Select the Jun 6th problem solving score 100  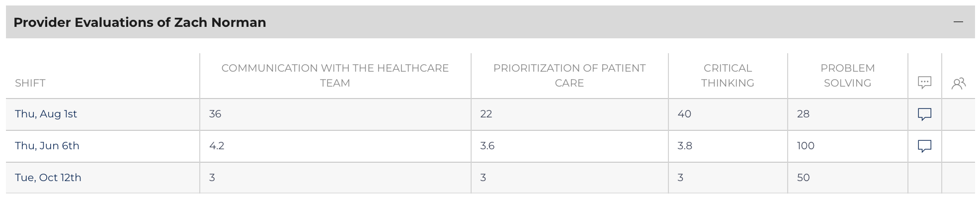(x=806, y=146)
